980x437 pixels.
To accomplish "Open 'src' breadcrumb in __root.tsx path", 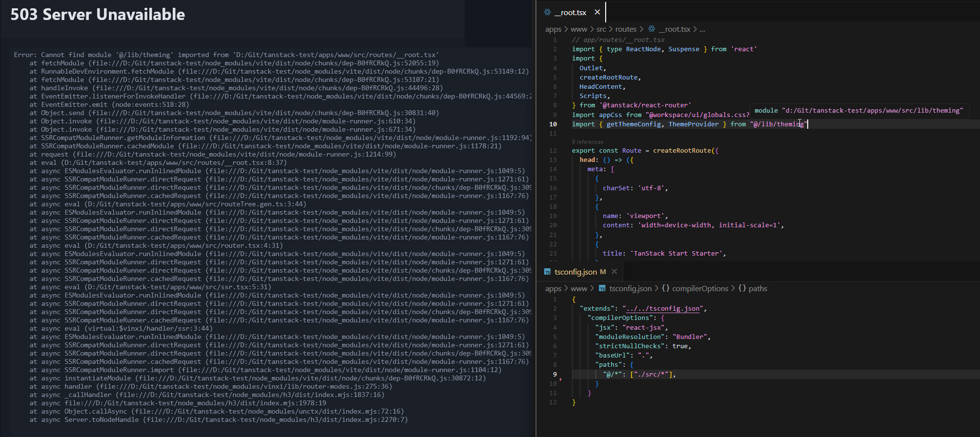I will click(x=601, y=29).
